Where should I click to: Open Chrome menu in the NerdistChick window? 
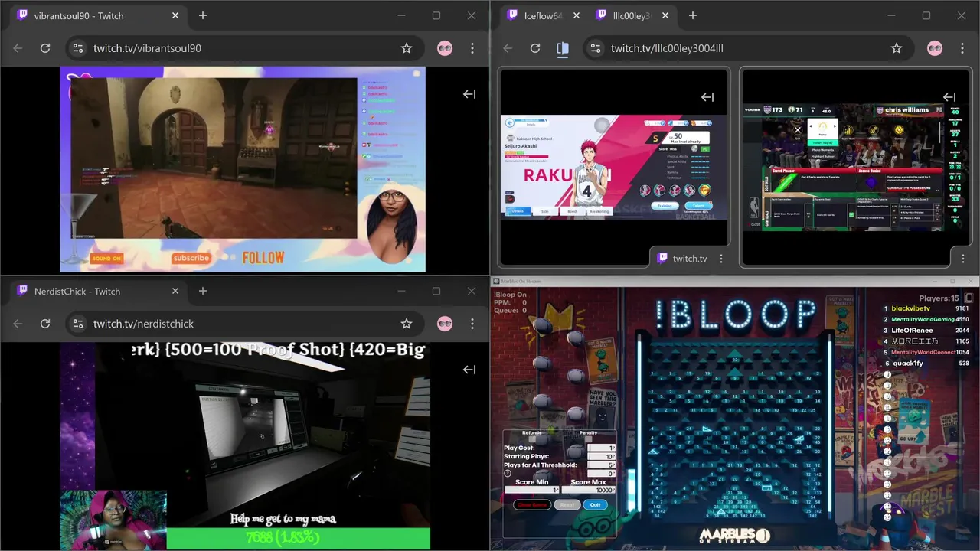(472, 324)
